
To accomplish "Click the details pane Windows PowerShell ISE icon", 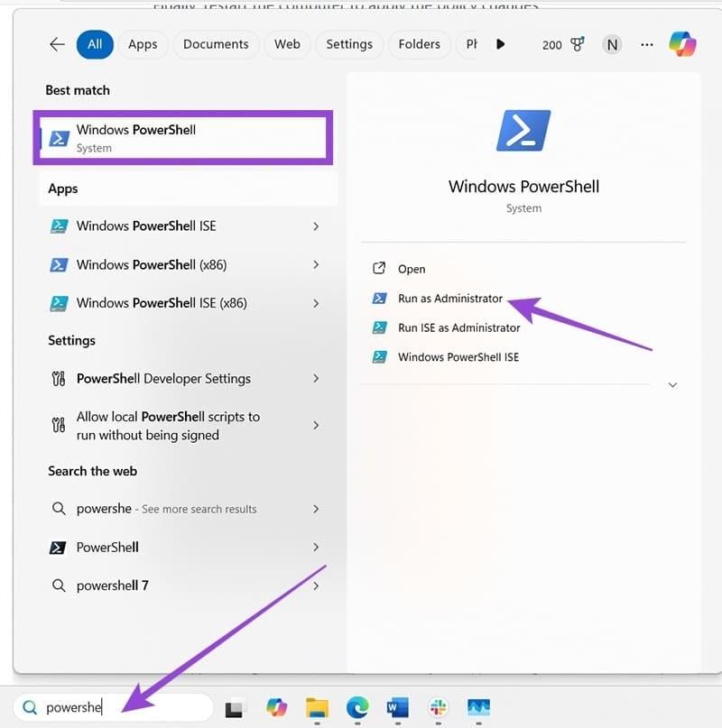I will click(380, 357).
